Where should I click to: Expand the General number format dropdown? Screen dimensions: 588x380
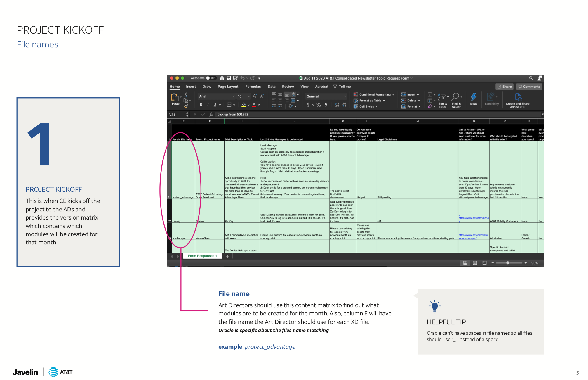click(345, 96)
